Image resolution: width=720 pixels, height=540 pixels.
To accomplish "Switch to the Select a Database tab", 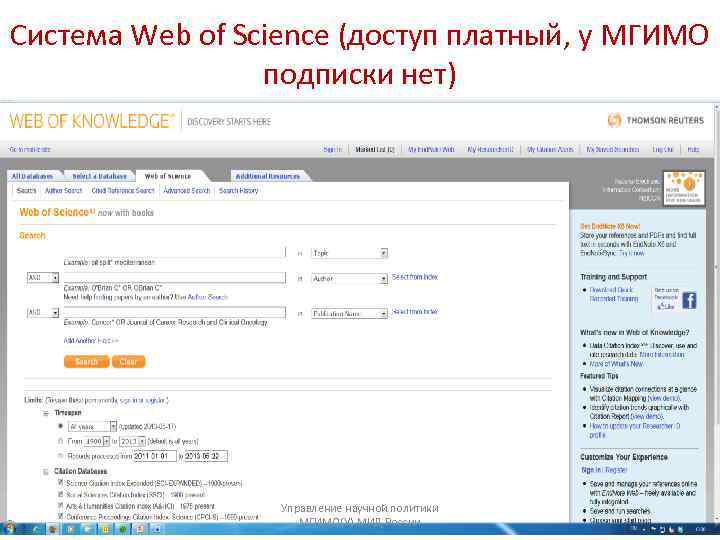I will [x=100, y=176].
